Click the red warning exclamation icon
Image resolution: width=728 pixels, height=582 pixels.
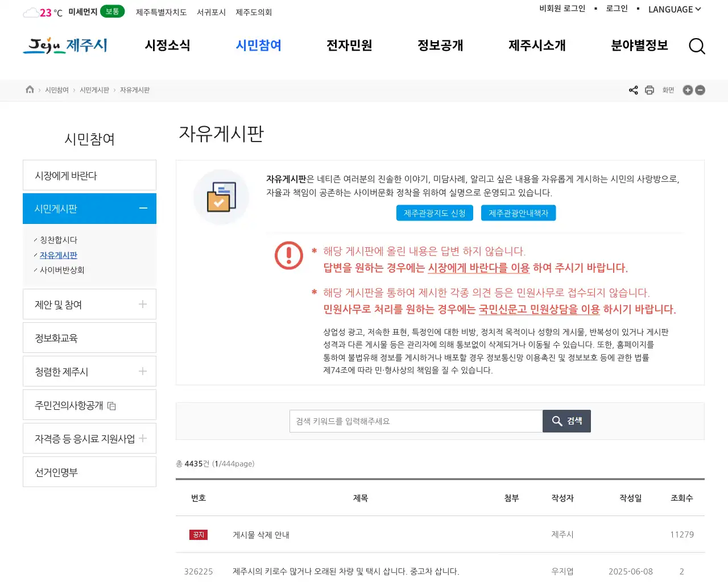click(289, 255)
